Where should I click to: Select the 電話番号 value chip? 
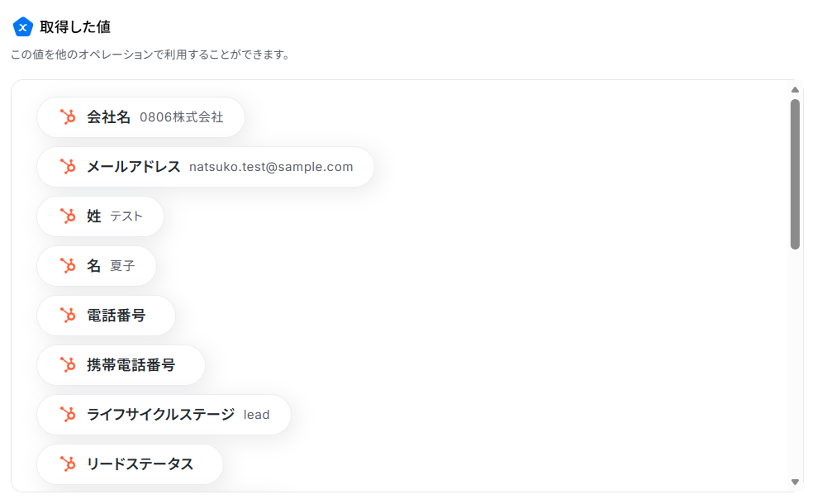pos(106,315)
